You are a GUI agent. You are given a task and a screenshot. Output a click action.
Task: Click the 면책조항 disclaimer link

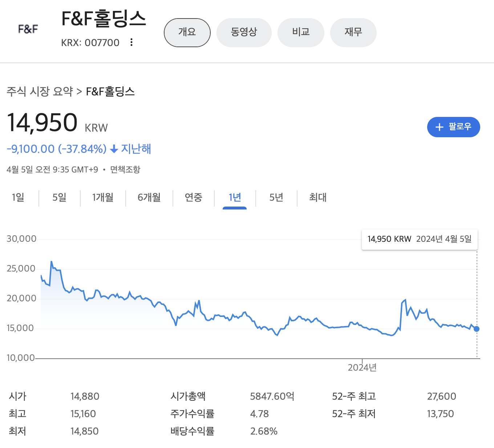click(125, 170)
